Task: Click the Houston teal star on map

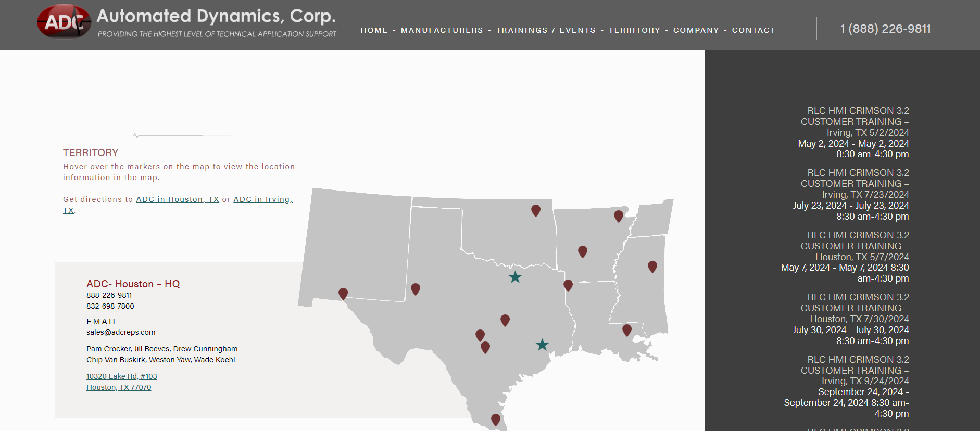Action: (542, 345)
